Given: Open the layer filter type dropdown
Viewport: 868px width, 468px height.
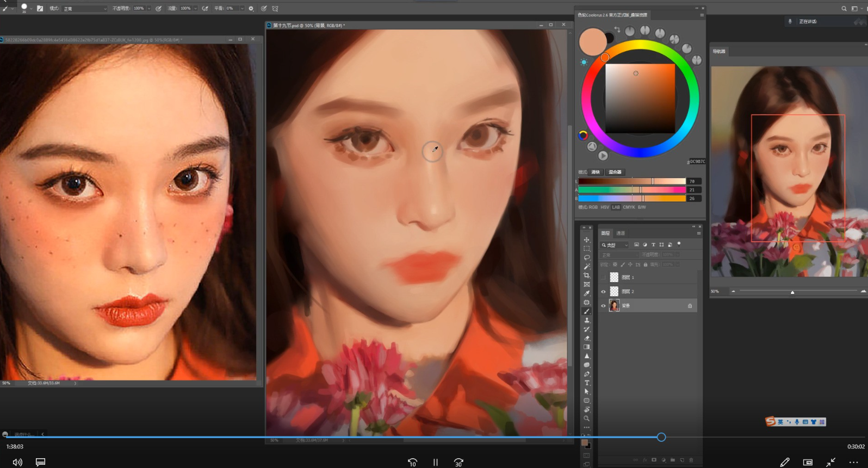Looking at the screenshot, I should 615,245.
